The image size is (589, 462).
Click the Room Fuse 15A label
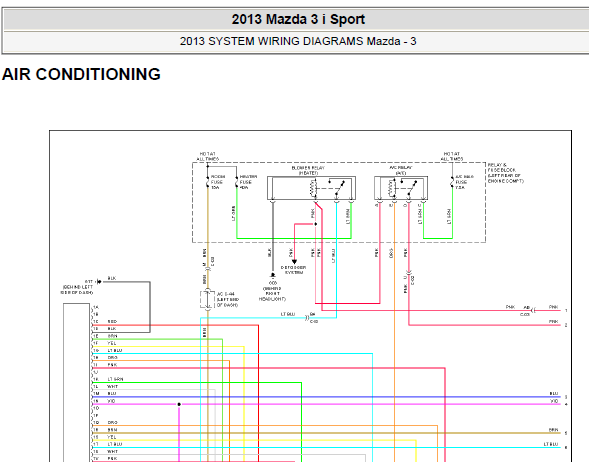point(218,182)
